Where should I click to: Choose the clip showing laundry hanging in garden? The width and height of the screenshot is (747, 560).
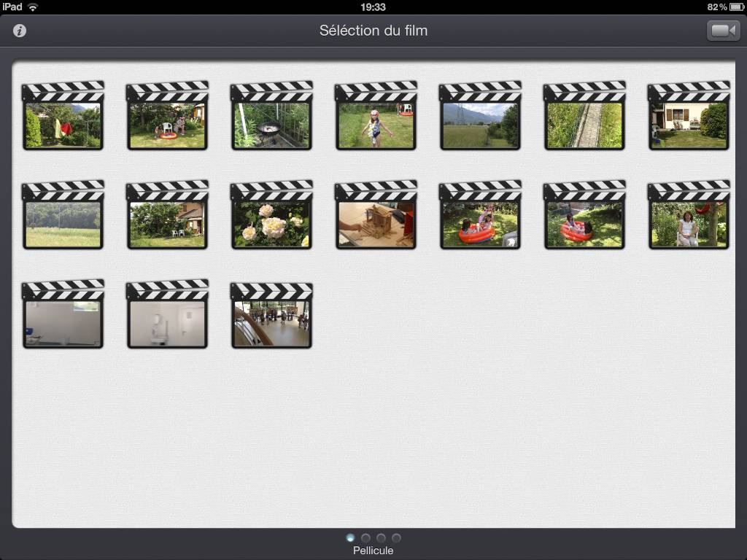pyautogui.click(x=63, y=125)
